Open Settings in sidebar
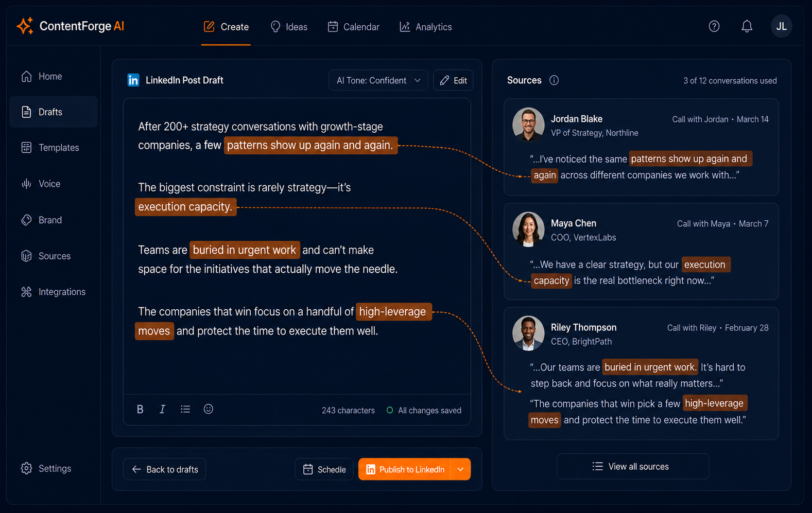 click(53, 468)
